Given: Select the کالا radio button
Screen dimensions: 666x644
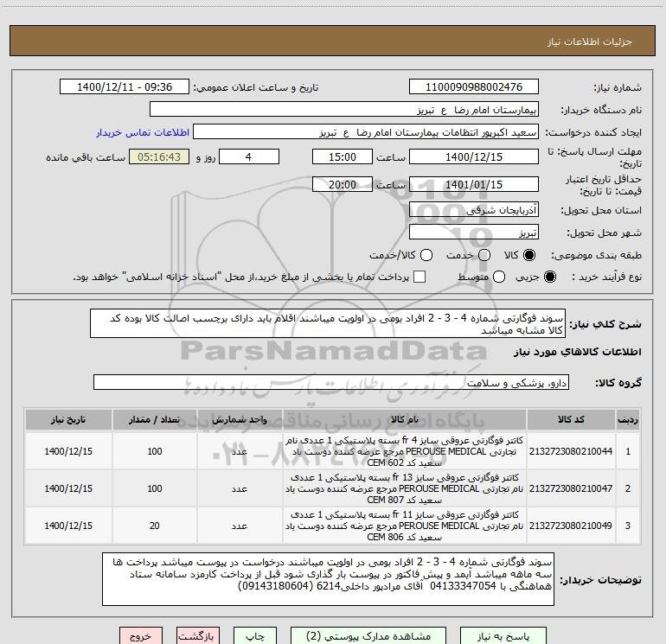Looking at the screenshot, I should click(529, 255).
